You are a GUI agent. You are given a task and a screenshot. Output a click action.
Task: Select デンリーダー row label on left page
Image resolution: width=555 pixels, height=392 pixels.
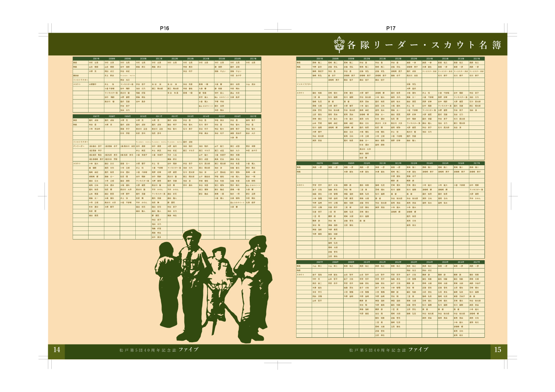coord(79,146)
